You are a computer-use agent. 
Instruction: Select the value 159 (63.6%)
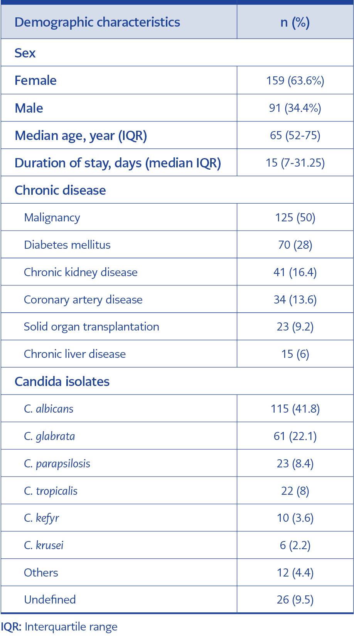coord(295,81)
